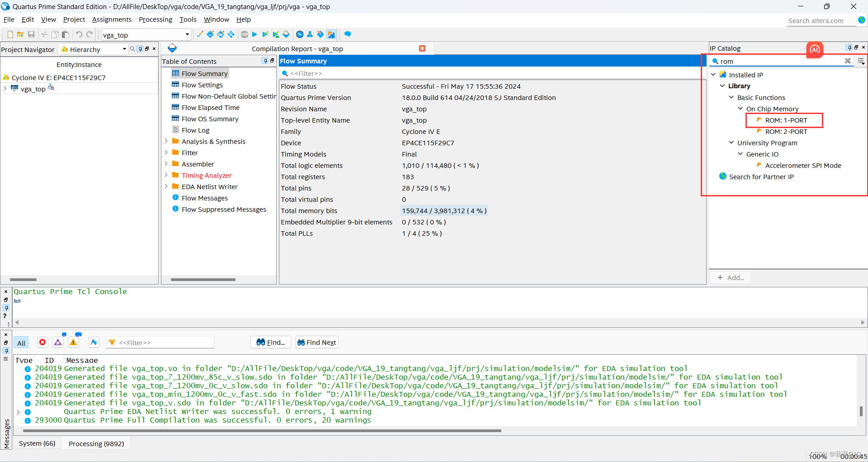The width and height of the screenshot is (868, 462).
Task: Switch to the Processing (9892) messages tab
Action: 96,443
